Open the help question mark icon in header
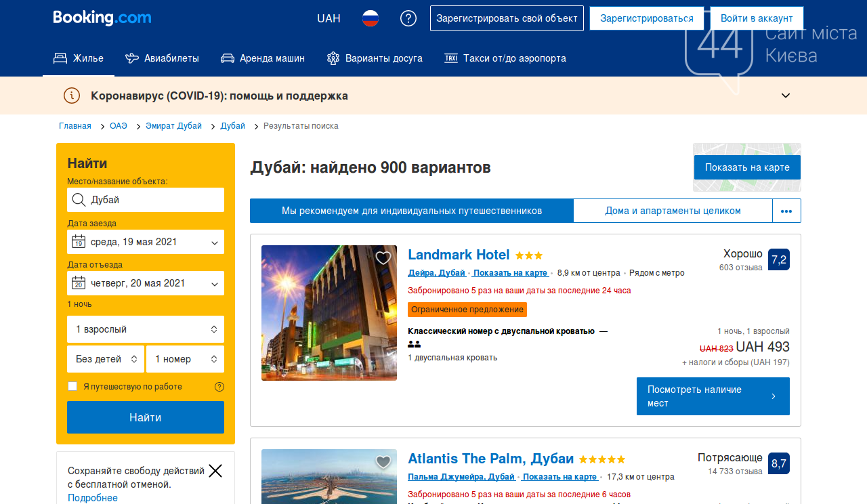The height and width of the screenshot is (504, 867). pos(408,18)
